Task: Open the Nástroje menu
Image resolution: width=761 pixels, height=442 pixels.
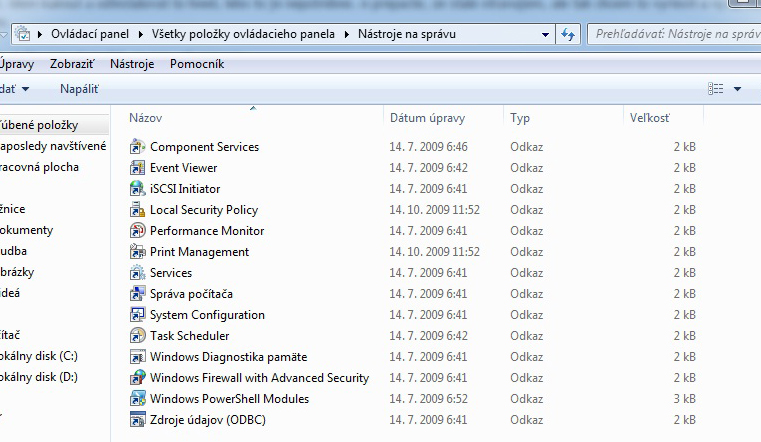Action: 131,64
